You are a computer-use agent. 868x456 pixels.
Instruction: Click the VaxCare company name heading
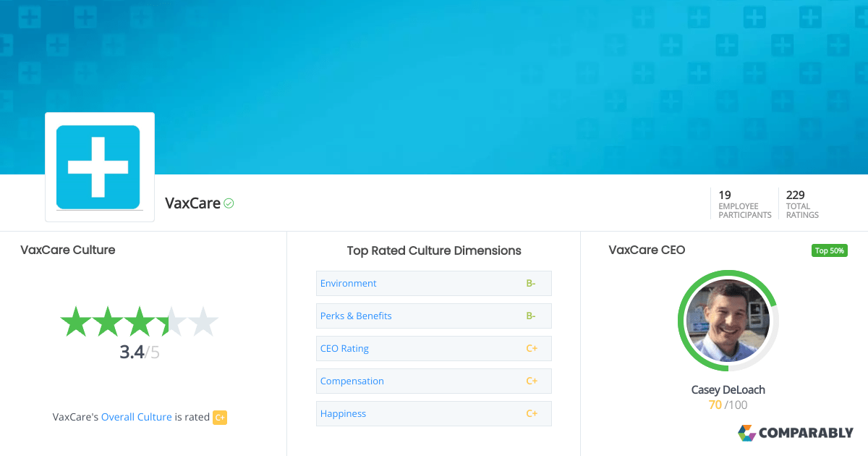click(x=192, y=203)
